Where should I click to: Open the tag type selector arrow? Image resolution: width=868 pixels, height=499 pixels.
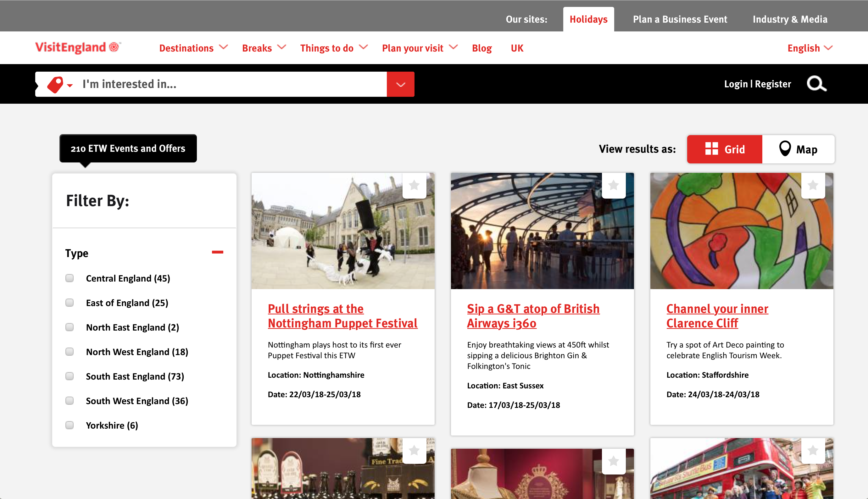pos(70,85)
